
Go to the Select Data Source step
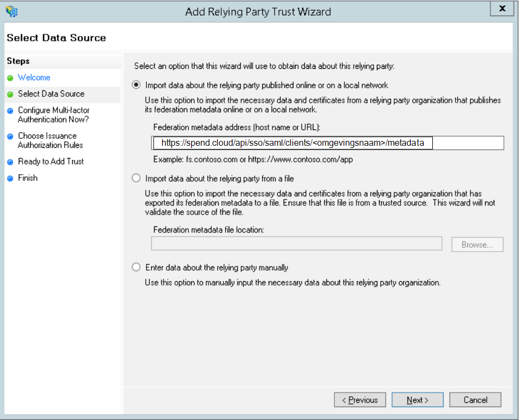(x=51, y=94)
